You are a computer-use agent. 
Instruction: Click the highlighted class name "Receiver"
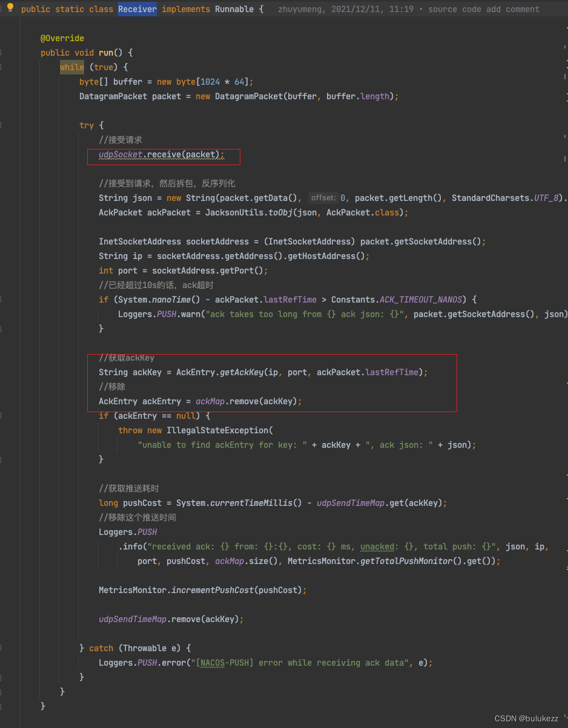pyautogui.click(x=137, y=9)
